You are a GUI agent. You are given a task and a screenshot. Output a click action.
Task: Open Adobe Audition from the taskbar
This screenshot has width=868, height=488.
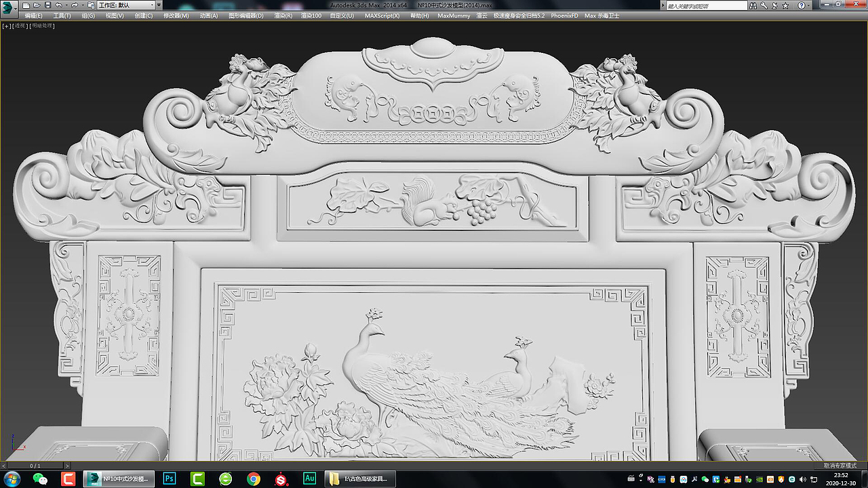click(309, 479)
